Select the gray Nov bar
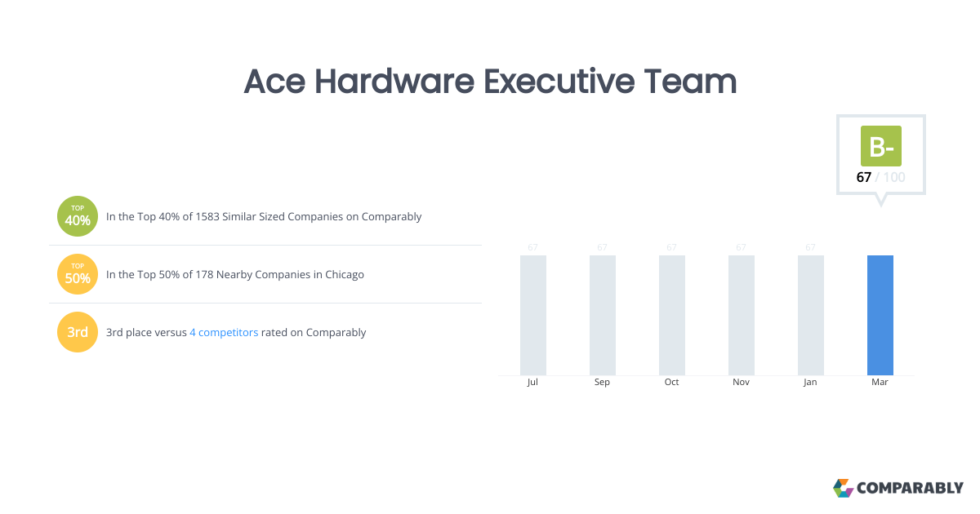 742,315
